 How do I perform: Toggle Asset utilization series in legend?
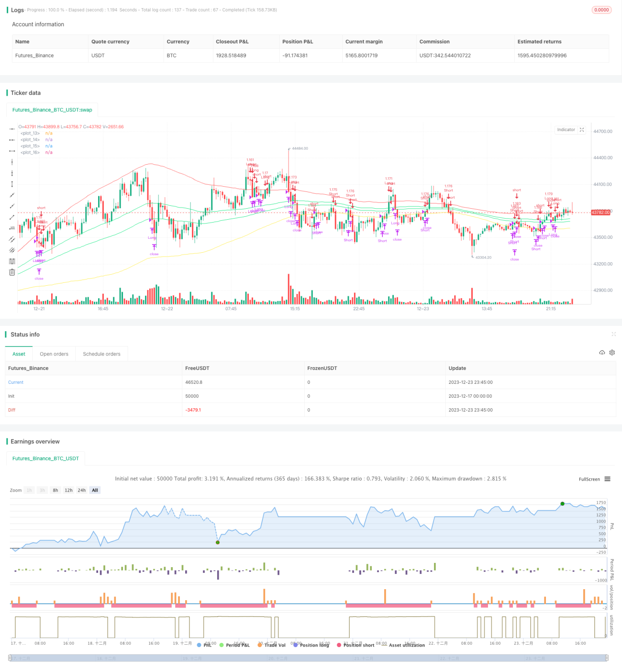point(403,645)
